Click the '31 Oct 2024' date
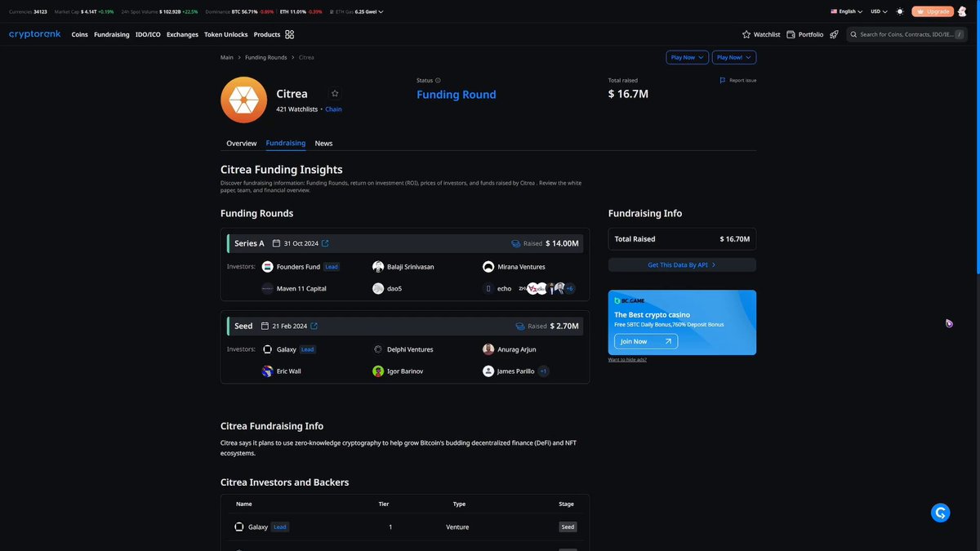980x551 pixels. (301, 243)
